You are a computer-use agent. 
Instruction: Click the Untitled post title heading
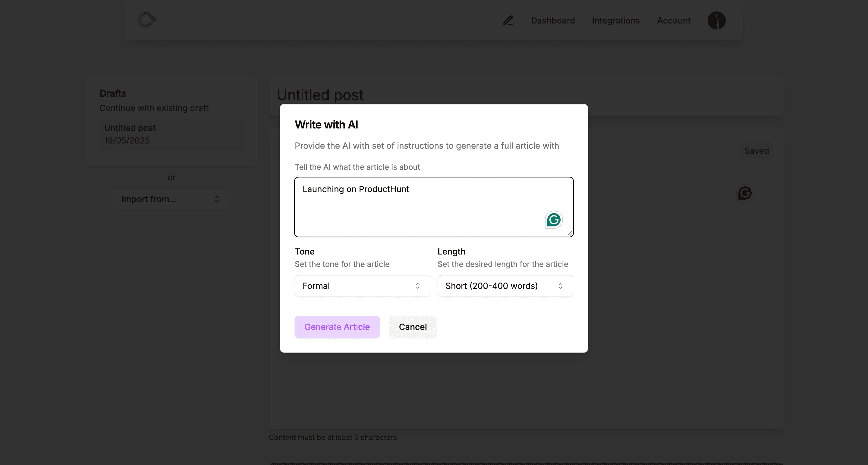pyautogui.click(x=320, y=95)
